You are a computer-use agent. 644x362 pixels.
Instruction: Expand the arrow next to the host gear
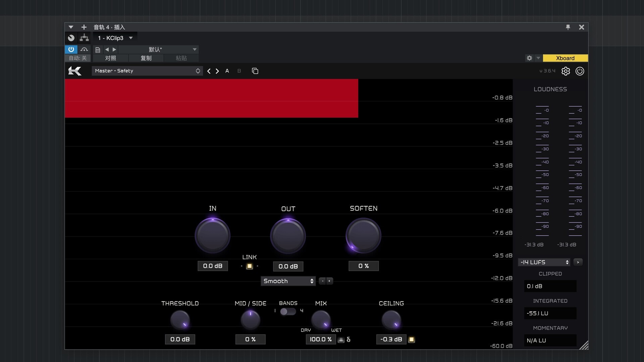(x=538, y=58)
